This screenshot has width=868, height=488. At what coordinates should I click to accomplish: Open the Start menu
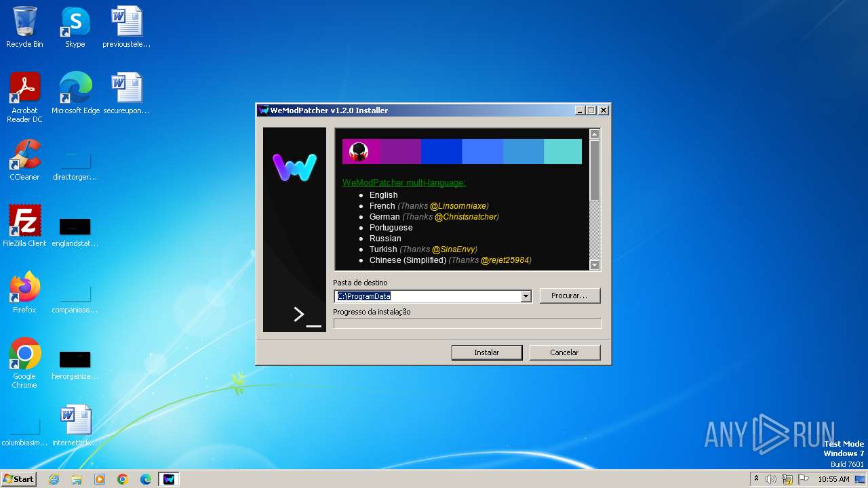(x=19, y=479)
